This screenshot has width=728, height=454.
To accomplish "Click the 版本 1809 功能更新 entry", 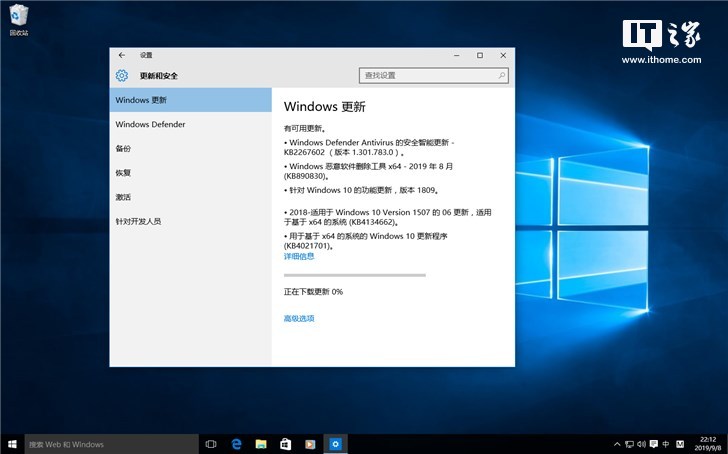I will (x=362, y=190).
